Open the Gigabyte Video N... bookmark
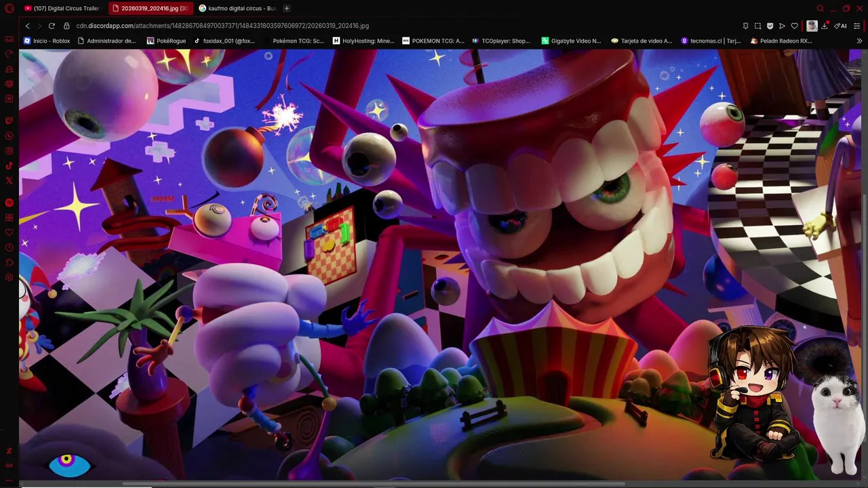The image size is (868, 488). pyautogui.click(x=571, y=41)
